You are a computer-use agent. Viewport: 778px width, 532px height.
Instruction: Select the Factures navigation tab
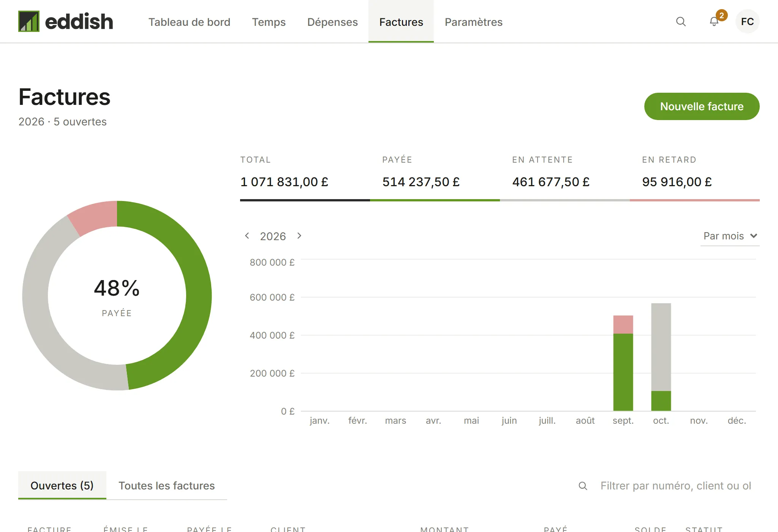point(401,22)
